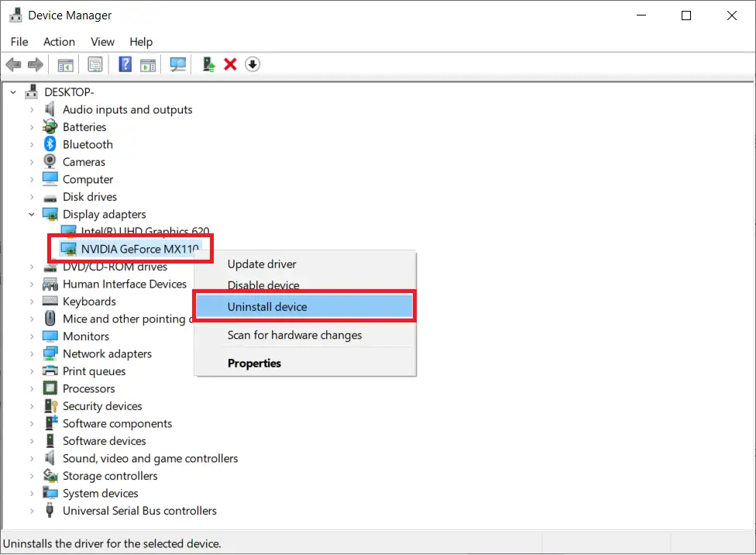756x555 pixels.
Task: Click the Processors chip icon
Action: tap(50, 388)
